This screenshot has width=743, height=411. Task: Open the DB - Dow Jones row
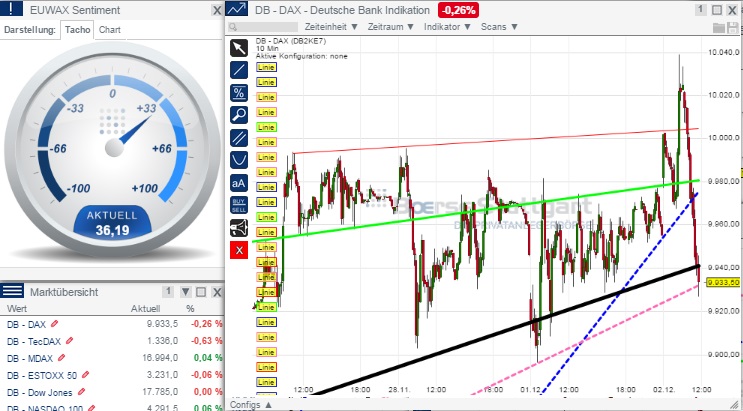click(112, 393)
